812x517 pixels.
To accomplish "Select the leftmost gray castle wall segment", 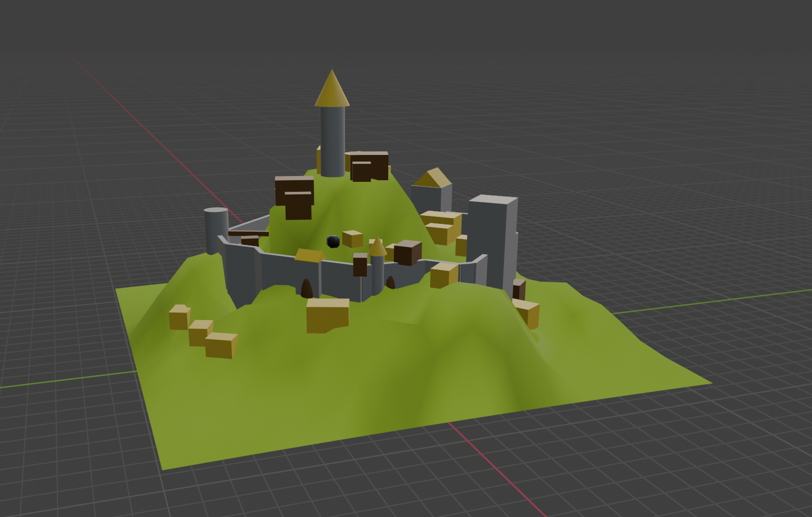I will point(240,271).
